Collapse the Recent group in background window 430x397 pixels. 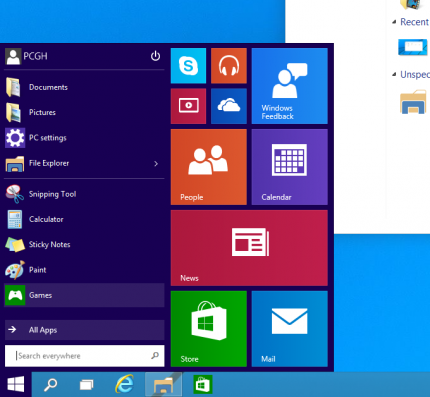coord(394,22)
